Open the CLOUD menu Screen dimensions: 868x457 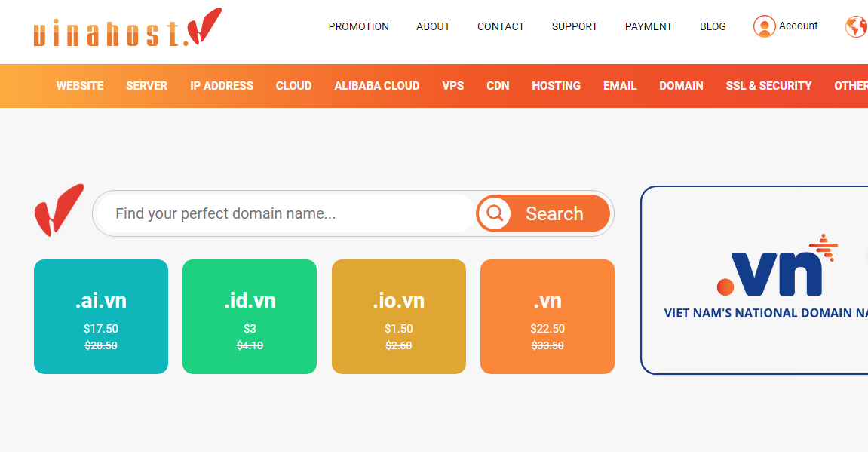293,86
